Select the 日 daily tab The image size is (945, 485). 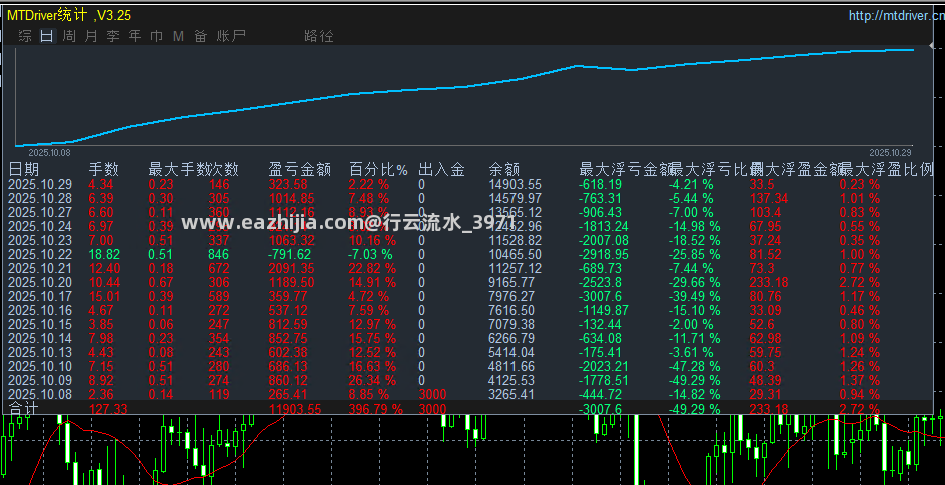point(46,36)
